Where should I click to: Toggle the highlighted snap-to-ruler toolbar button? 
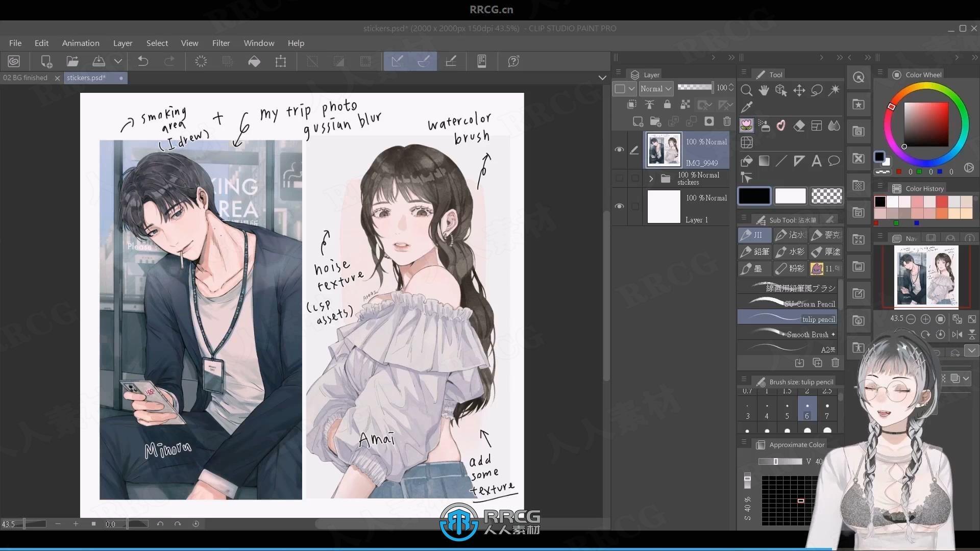(x=397, y=61)
